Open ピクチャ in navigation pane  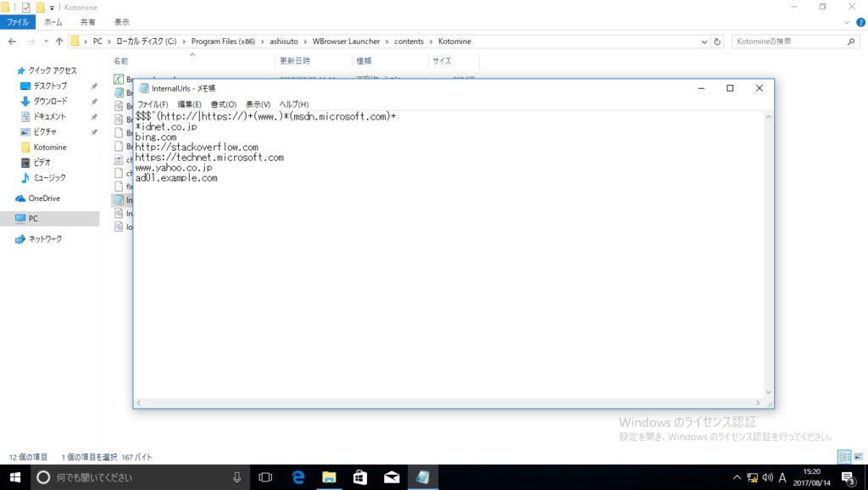tap(44, 131)
